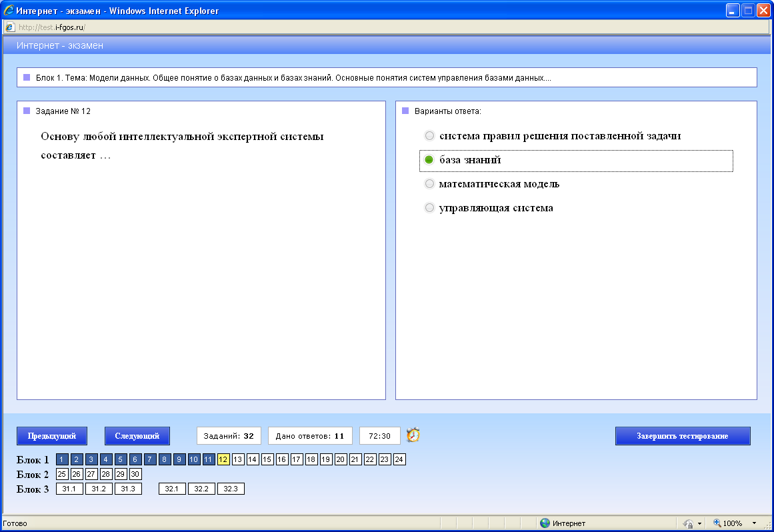Navigate to question 11
Screen dimensions: 774x532
click(x=208, y=459)
